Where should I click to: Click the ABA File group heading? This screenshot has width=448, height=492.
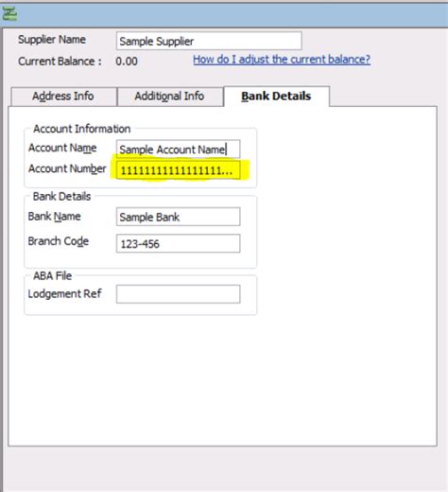pos(52,276)
